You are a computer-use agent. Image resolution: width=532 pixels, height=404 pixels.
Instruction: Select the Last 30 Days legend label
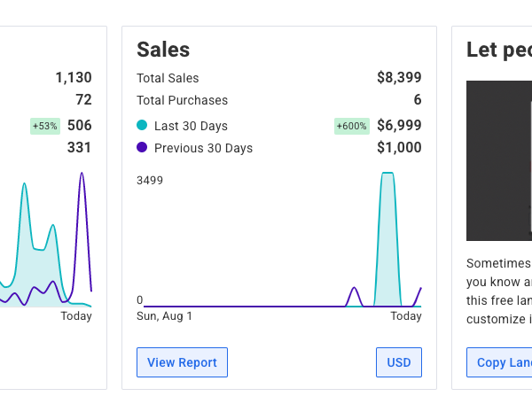pos(191,126)
